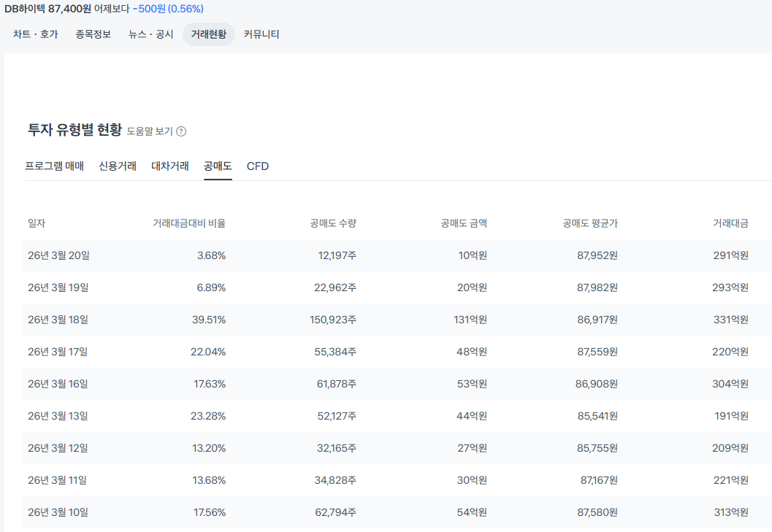
Task: Click the 17.63% ratio value
Action: [x=210, y=384]
